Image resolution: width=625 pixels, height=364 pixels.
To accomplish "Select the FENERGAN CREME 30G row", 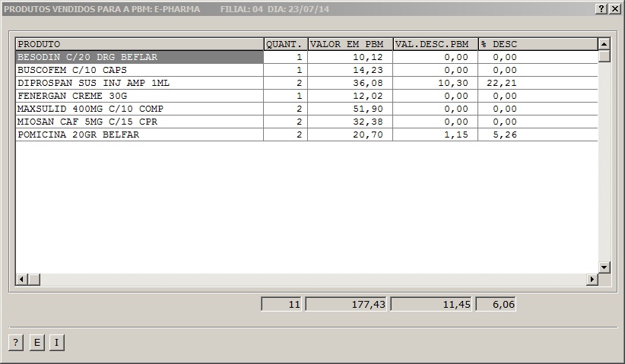I will click(139, 96).
